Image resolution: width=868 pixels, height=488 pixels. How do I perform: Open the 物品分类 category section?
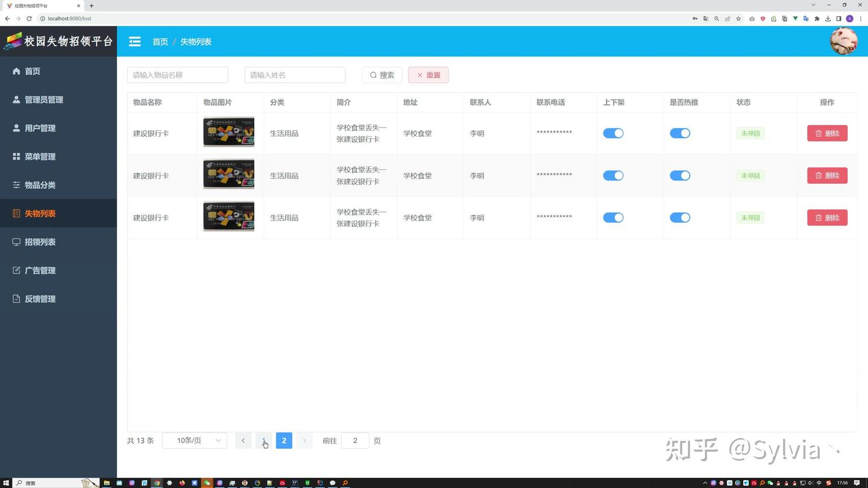click(x=40, y=185)
